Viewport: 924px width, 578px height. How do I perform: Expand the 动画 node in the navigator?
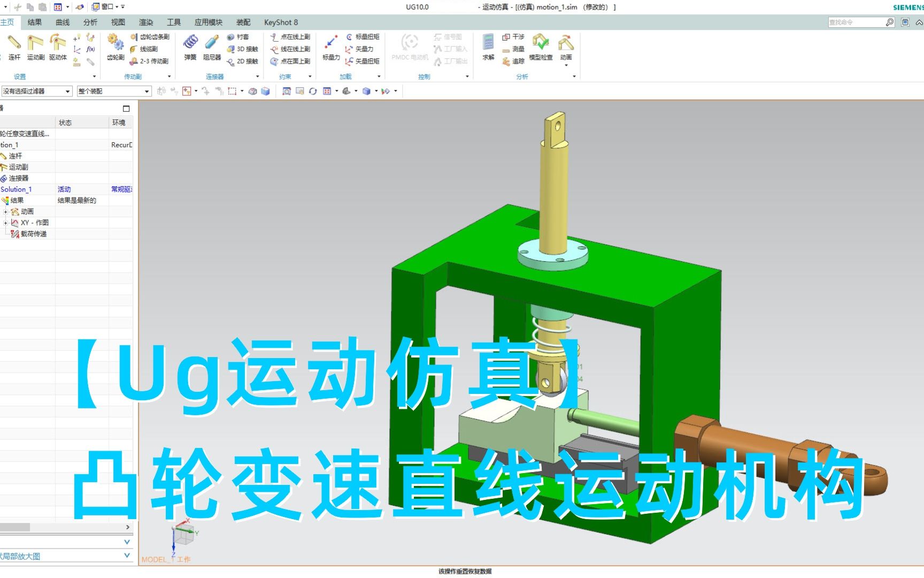click(x=6, y=211)
